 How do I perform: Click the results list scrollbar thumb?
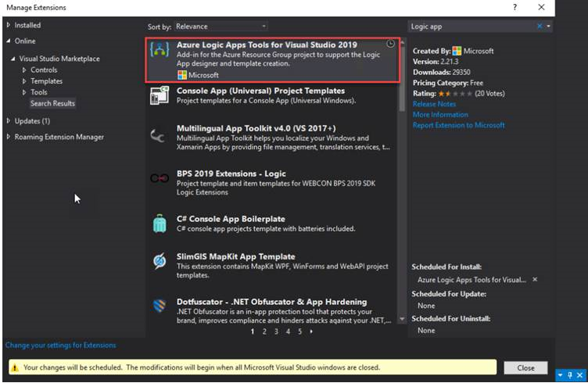(402, 79)
